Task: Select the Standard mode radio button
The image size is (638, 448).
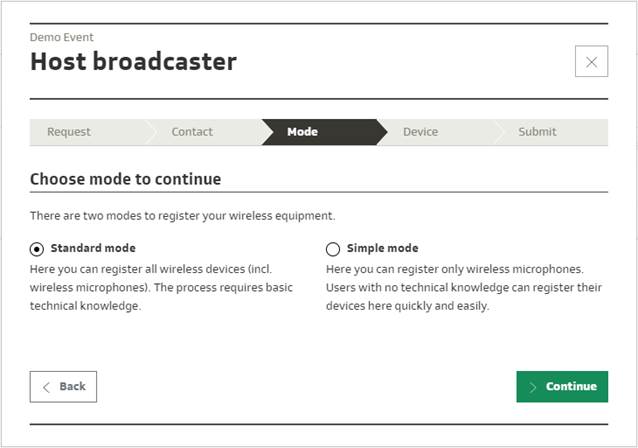Action: (37, 249)
